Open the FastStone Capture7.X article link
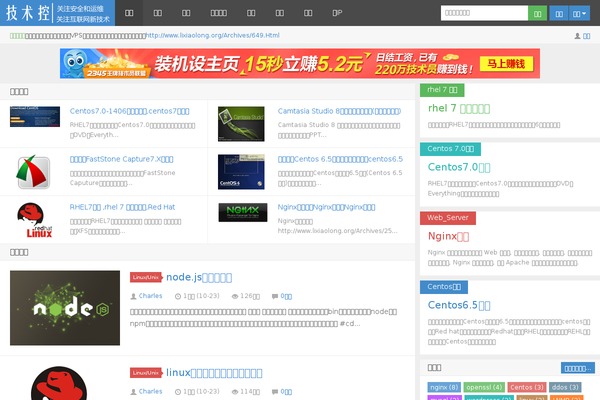Image resolution: width=600 pixels, height=400 pixels. [x=121, y=159]
